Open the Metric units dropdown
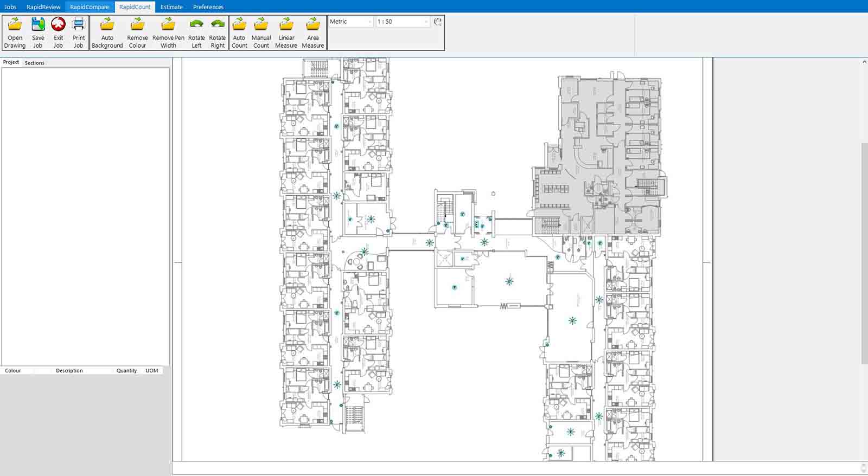The image size is (868, 476). click(351, 22)
